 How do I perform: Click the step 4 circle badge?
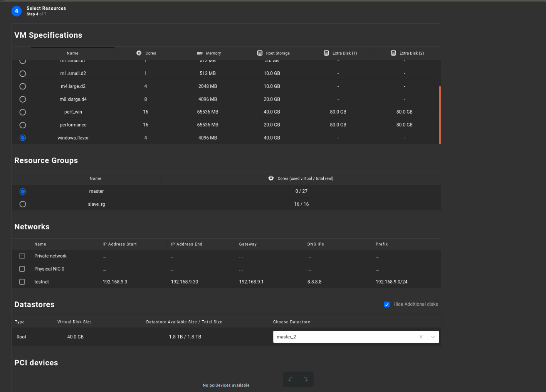[17, 11]
